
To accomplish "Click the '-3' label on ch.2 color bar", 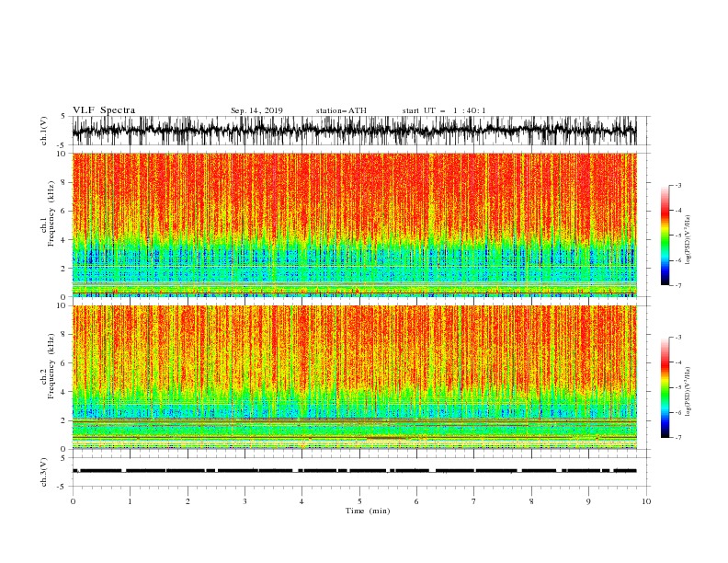I will coord(678,338).
